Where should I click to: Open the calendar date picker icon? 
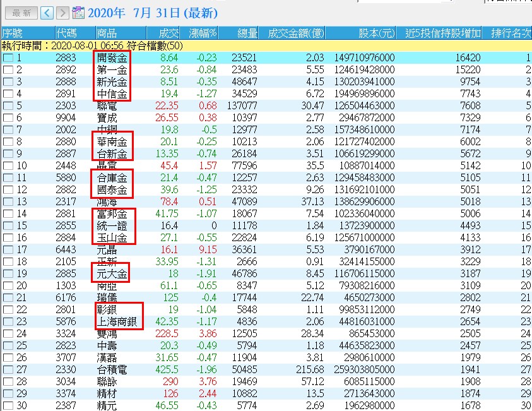[79, 13]
